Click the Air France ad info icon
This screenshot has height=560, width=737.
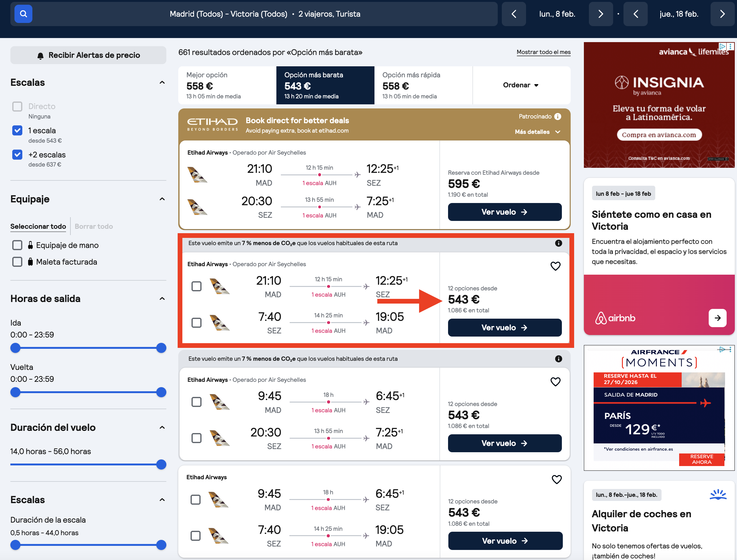point(722,349)
